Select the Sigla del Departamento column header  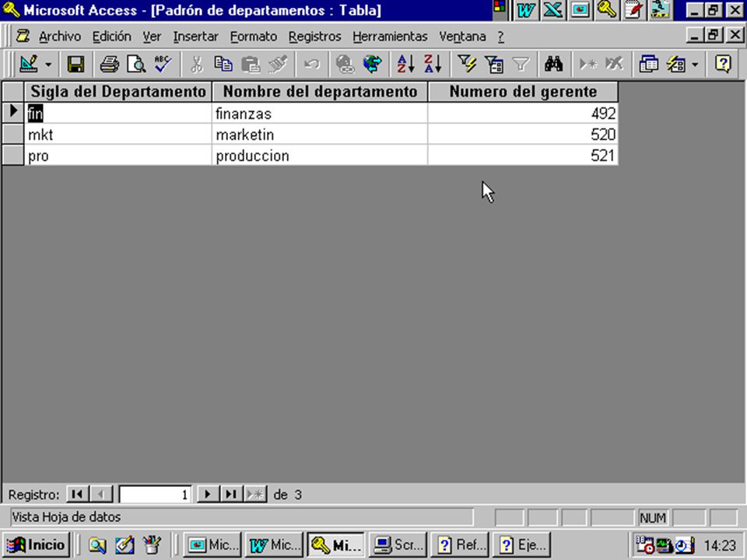(118, 92)
